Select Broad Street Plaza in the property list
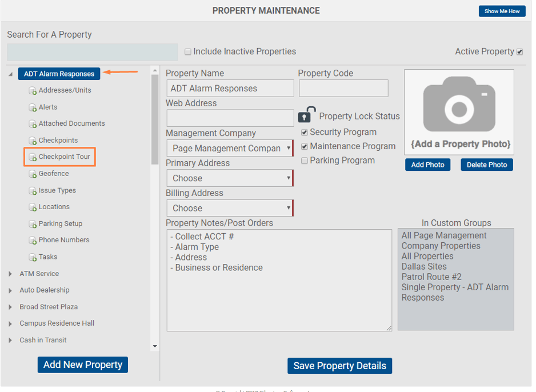The image size is (536, 392). coord(49,307)
